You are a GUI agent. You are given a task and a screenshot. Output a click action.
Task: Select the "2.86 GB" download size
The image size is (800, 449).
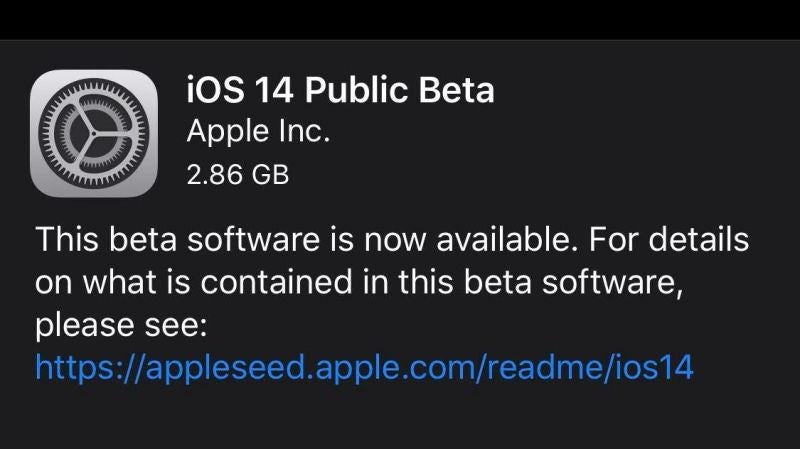tap(238, 176)
